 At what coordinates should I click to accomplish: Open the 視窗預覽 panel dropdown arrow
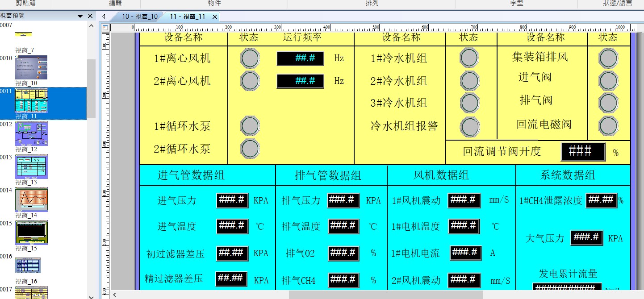[x=80, y=16]
